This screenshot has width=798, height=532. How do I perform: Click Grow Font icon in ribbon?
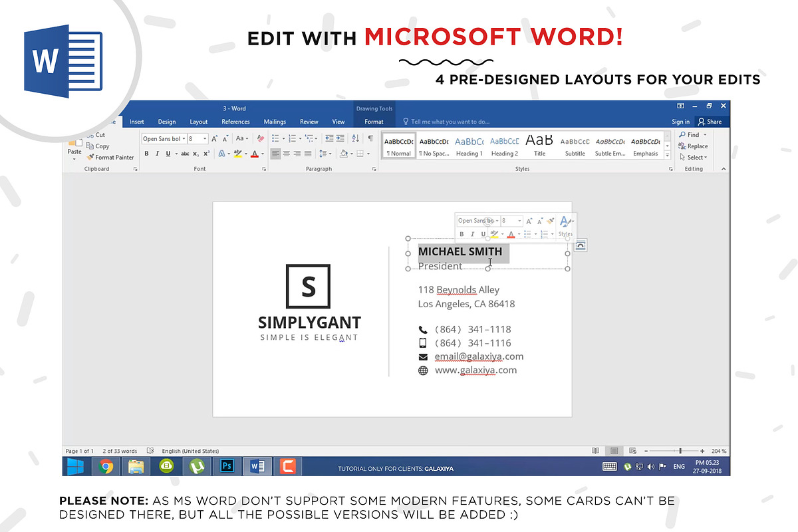tap(214, 139)
